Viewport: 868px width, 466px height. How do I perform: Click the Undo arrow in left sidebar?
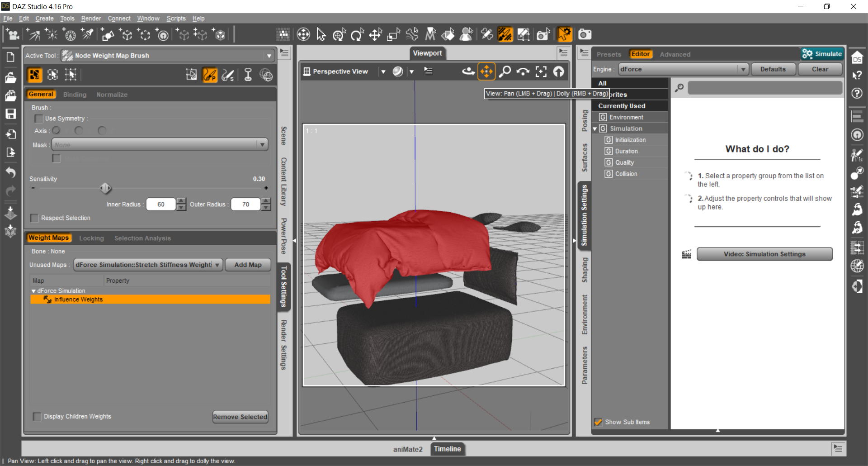click(10, 172)
